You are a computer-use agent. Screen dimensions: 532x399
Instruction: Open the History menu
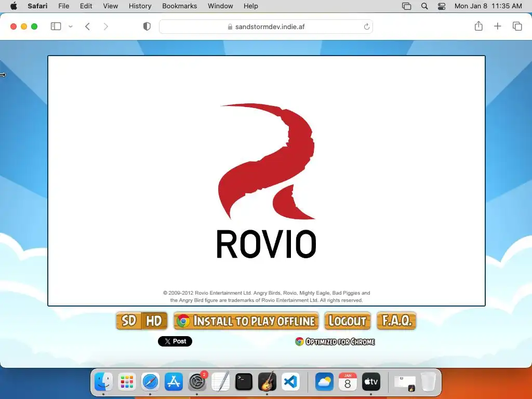140,6
